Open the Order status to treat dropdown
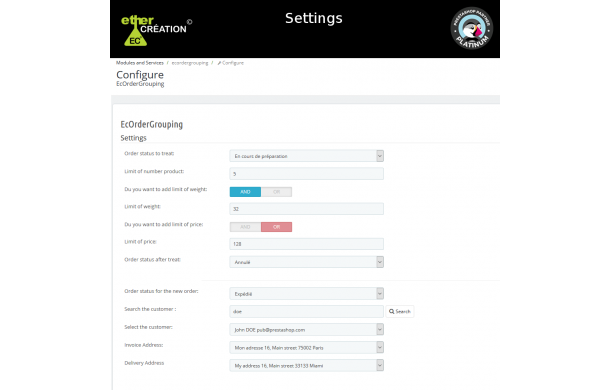 click(x=307, y=156)
